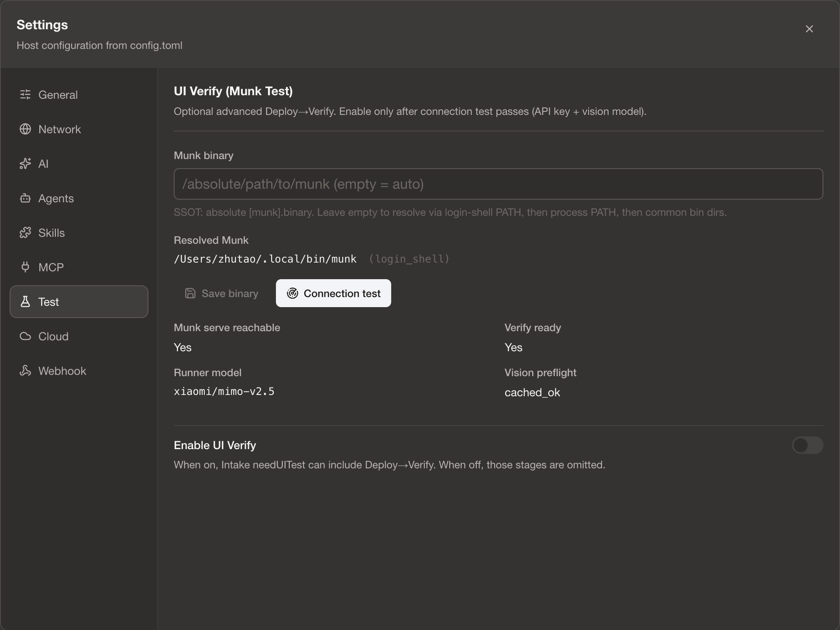
Task: Run the Connection test button
Action: click(x=334, y=293)
